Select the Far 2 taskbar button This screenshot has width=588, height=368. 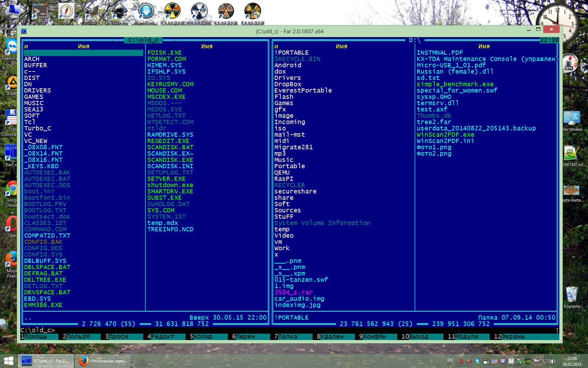(46, 361)
